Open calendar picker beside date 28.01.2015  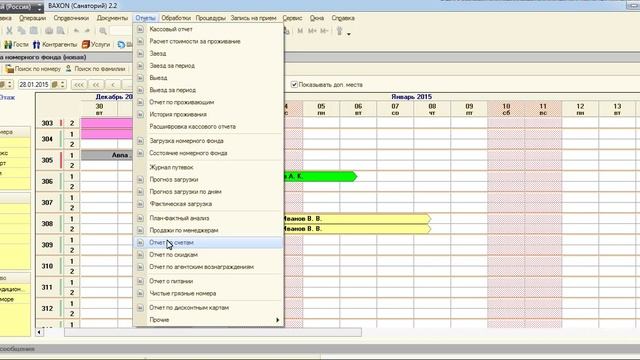coord(54,84)
